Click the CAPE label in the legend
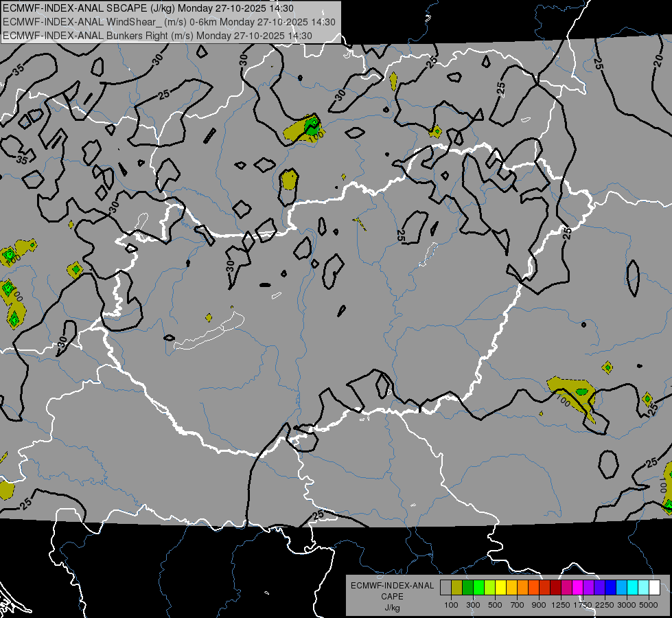 point(392,597)
